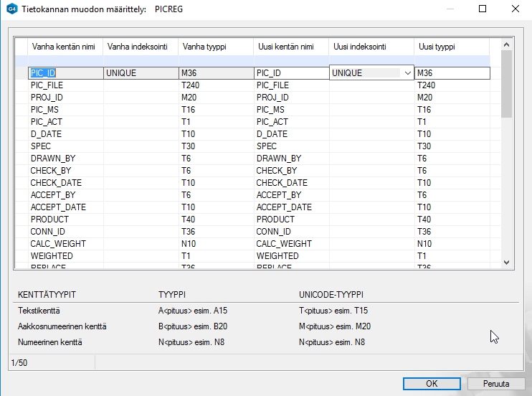The width and height of the screenshot is (532, 396).
Task: Click the G4 application icon in title bar
Action: click(x=11, y=9)
